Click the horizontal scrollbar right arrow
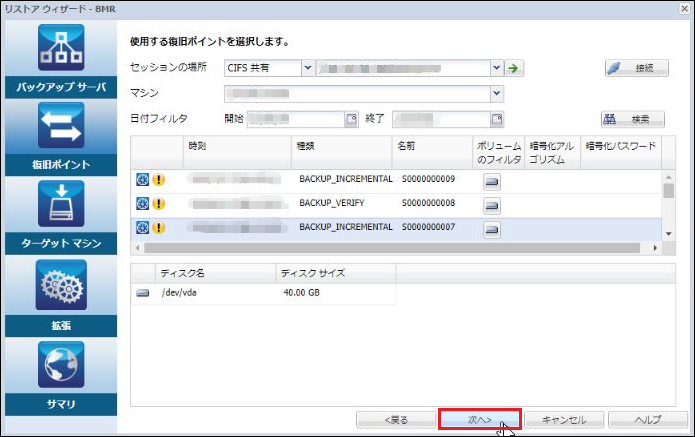Screen dimensions: 695x437 point(655,248)
